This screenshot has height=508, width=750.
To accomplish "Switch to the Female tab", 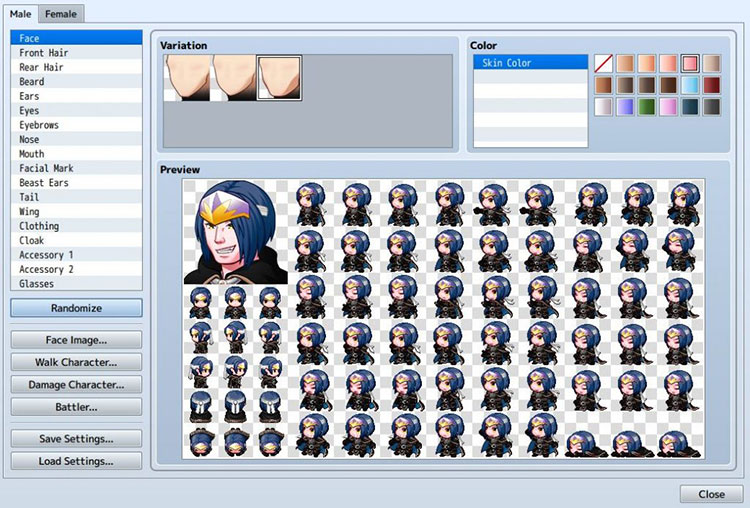I will (x=61, y=14).
